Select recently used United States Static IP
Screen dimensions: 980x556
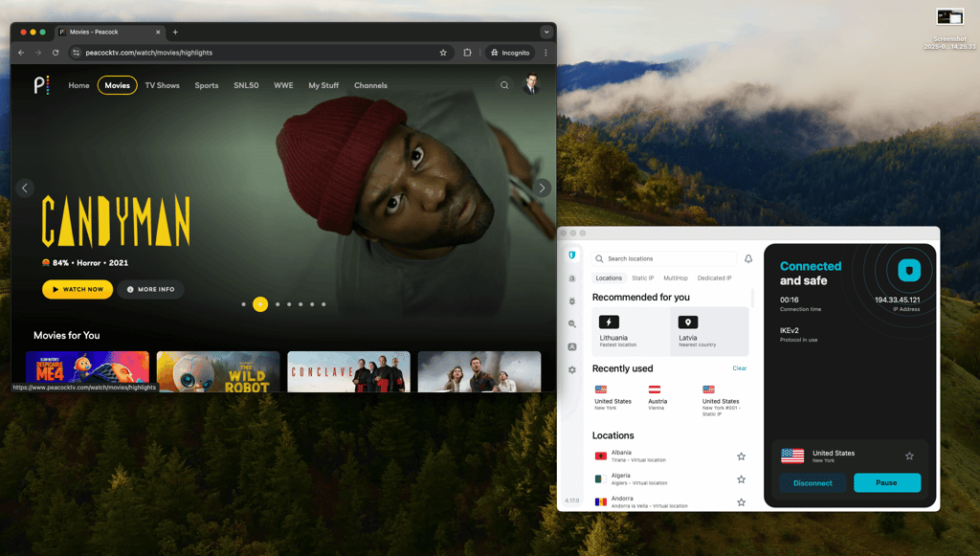[x=721, y=401]
